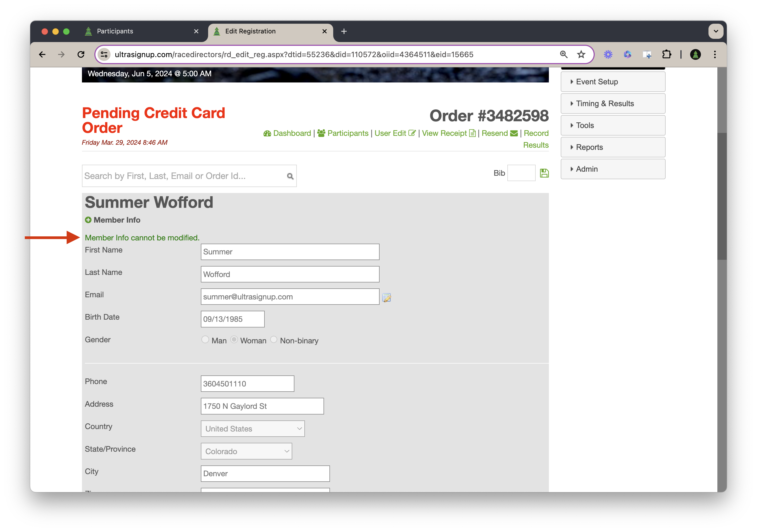
Task: Select the Non-binary gender radio button
Action: click(274, 340)
